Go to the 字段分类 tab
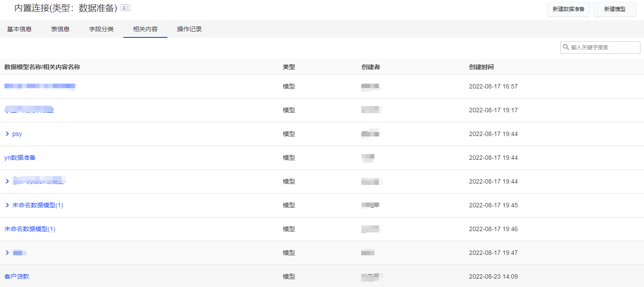This screenshot has height=287, width=644. (101, 29)
